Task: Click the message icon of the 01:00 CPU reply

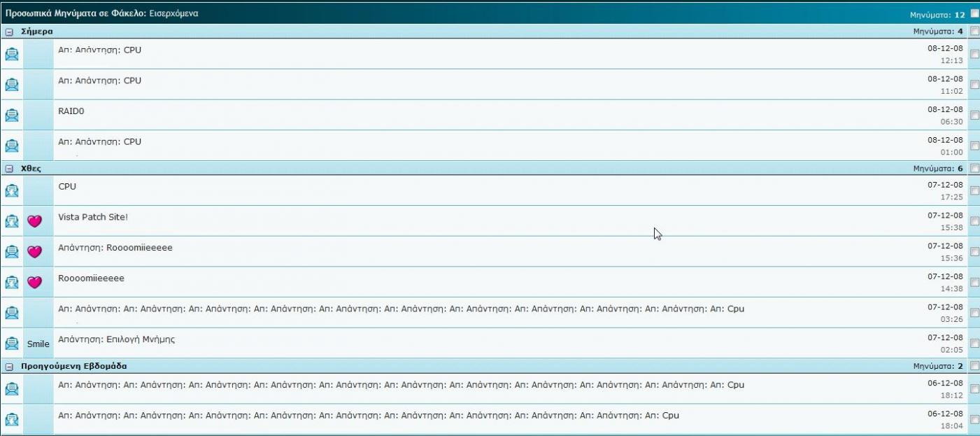Action: 12,146
